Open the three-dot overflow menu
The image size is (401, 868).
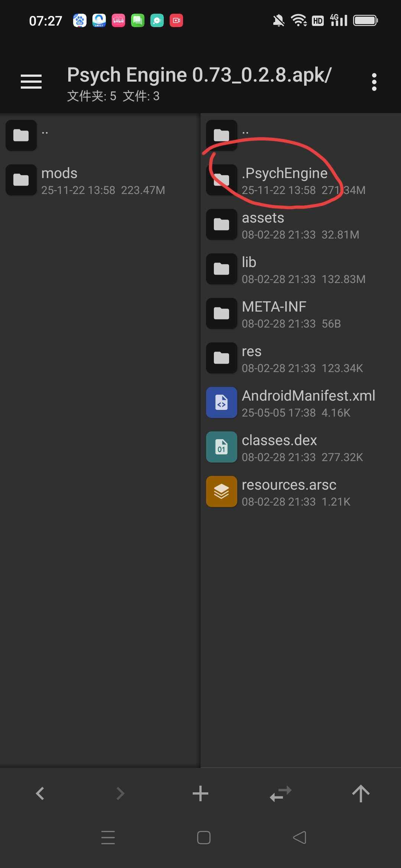coord(374,82)
